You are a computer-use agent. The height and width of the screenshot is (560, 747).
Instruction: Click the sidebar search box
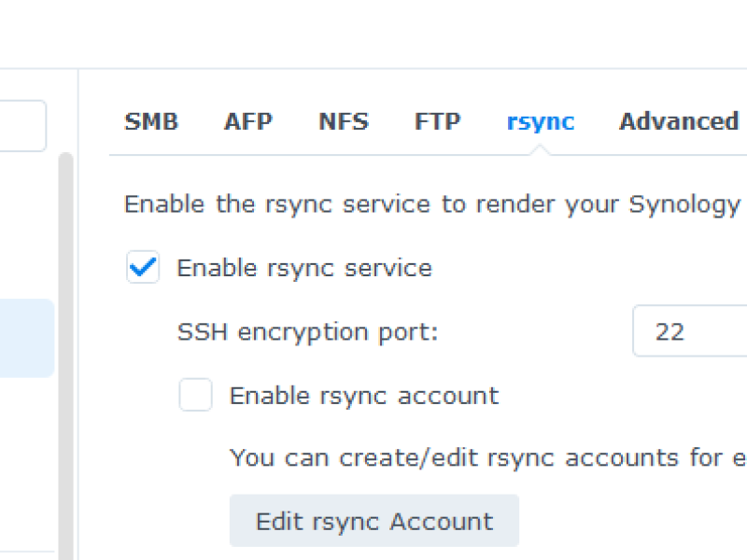pos(22,126)
